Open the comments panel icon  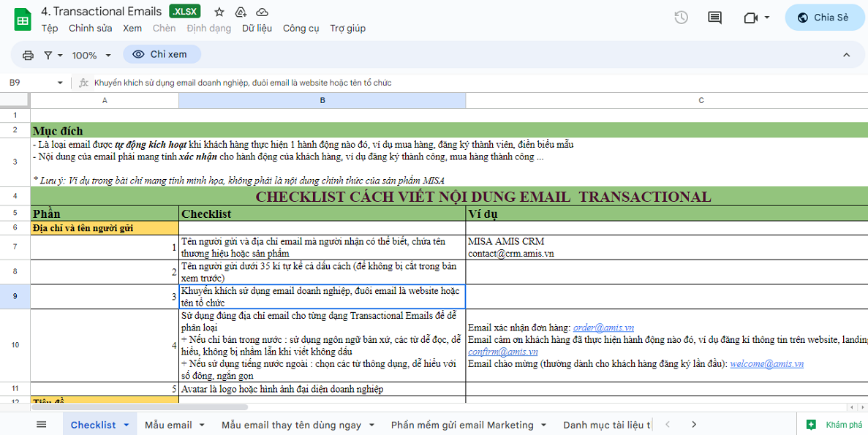(x=714, y=18)
